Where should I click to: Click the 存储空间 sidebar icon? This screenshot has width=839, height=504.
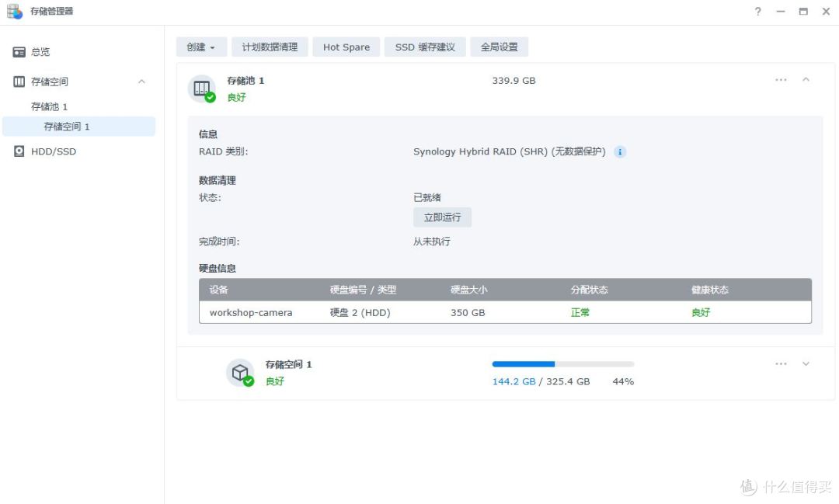(x=19, y=82)
